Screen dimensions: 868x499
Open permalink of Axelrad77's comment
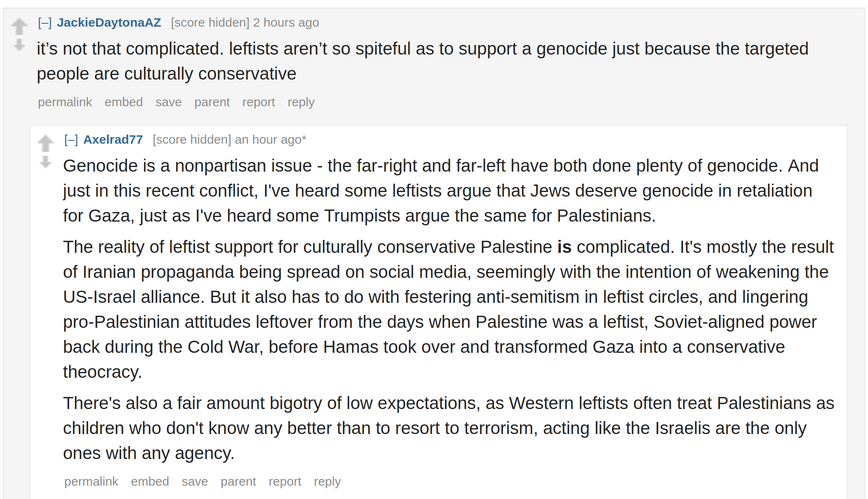91,482
